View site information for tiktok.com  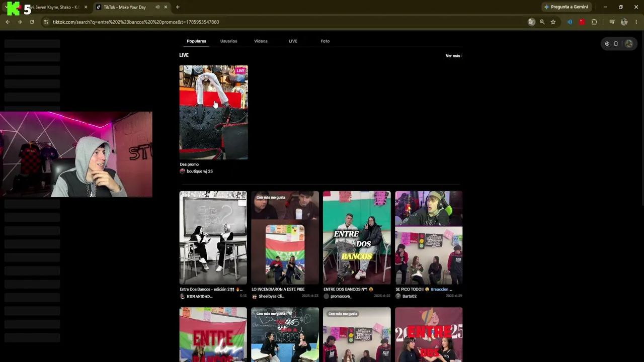[46, 22]
